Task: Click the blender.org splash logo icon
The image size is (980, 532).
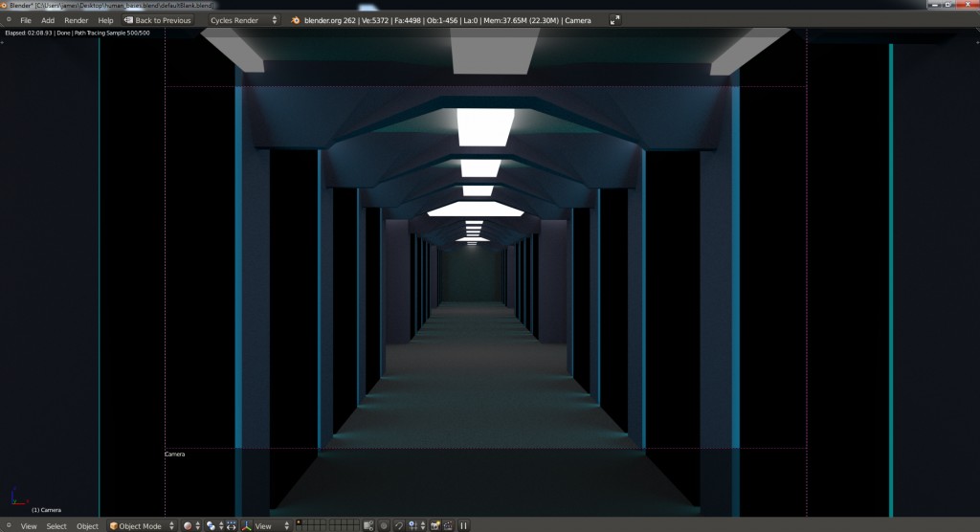Action: pyautogui.click(x=296, y=20)
